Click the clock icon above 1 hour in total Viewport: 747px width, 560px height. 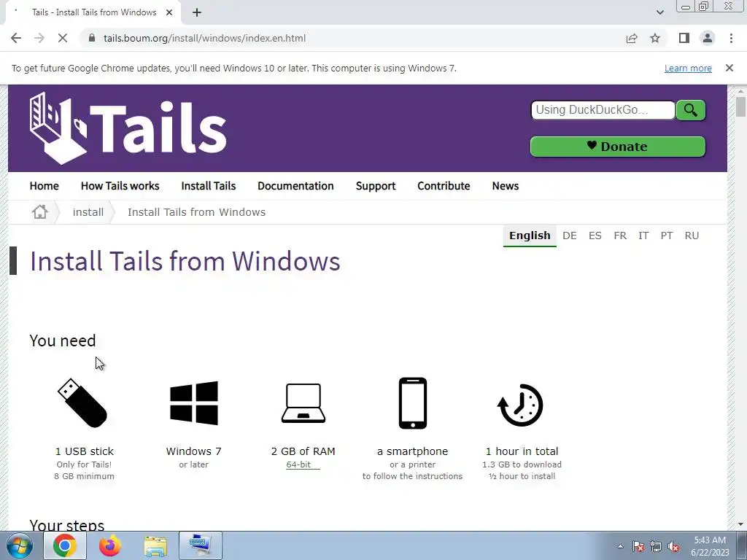[x=521, y=405]
